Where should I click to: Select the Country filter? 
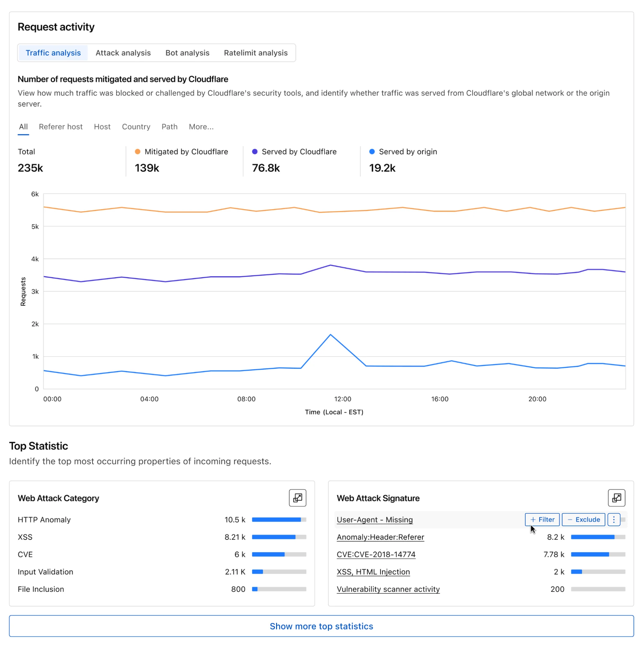point(136,127)
